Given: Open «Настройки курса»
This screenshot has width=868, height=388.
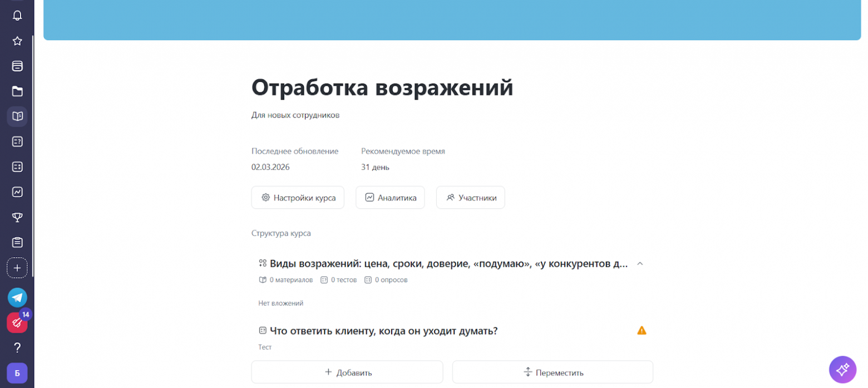Looking at the screenshot, I should pyautogui.click(x=298, y=197).
